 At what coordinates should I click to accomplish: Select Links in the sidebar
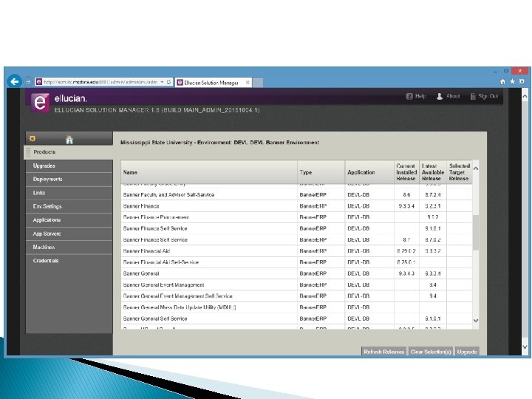click(x=69, y=193)
